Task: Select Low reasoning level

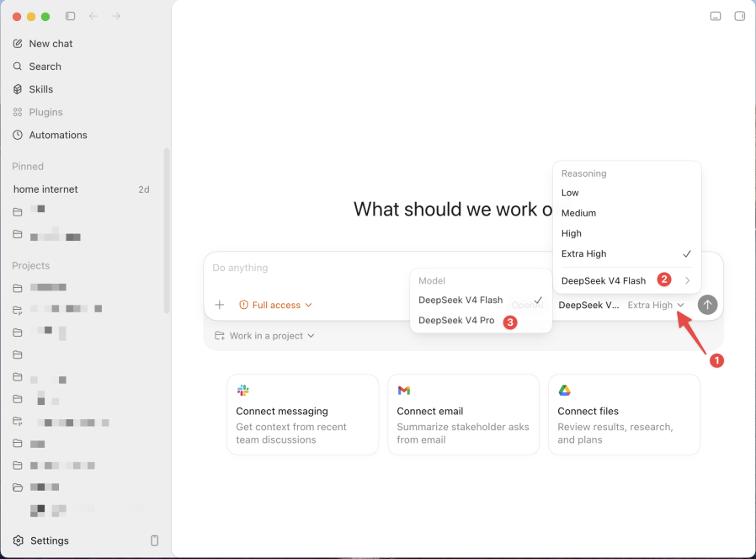Action: 627,193
